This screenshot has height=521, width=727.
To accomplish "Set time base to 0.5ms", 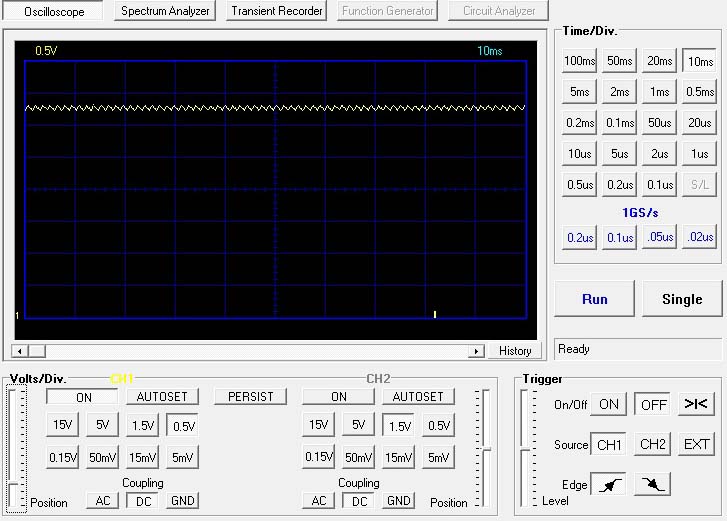I will coord(700,92).
